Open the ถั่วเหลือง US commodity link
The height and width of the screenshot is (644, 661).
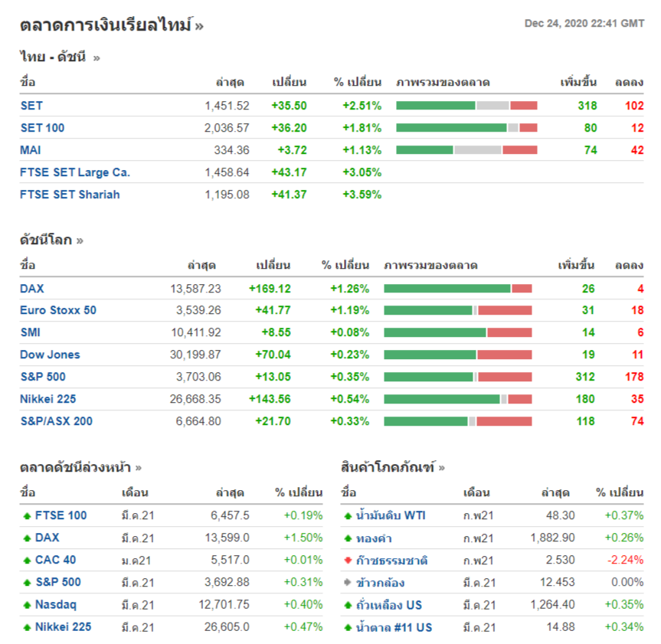(x=389, y=605)
